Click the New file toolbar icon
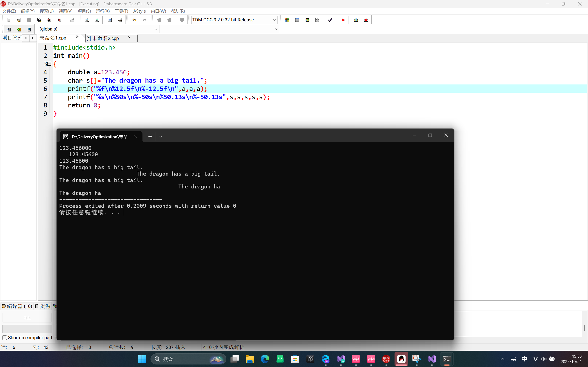This screenshot has width=588, height=367. tap(9, 20)
